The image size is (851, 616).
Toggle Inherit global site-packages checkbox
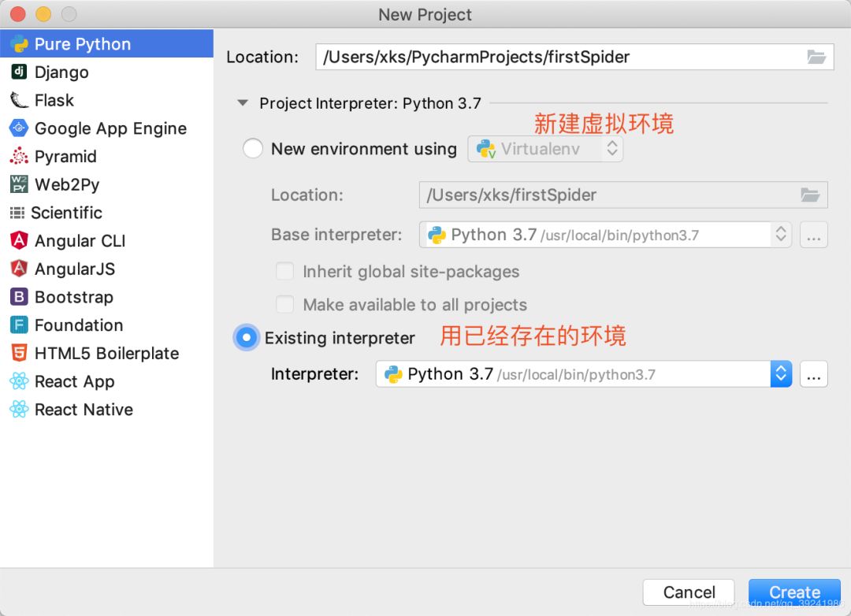[x=285, y=271]
